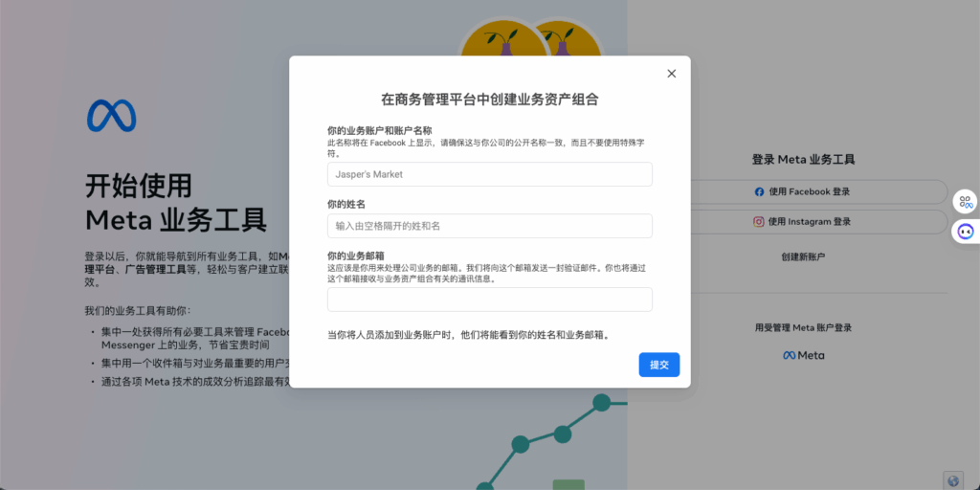Image resolution: width=980 pixels, height=490 pixels.
Task: Open the globe language icon
Action: coord(953,480)
